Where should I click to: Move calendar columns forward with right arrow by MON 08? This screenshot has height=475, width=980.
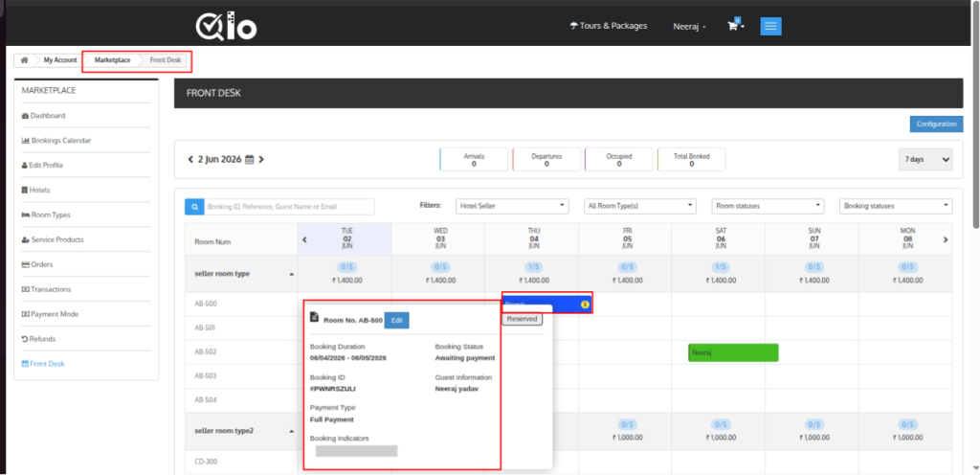point(946,239)
